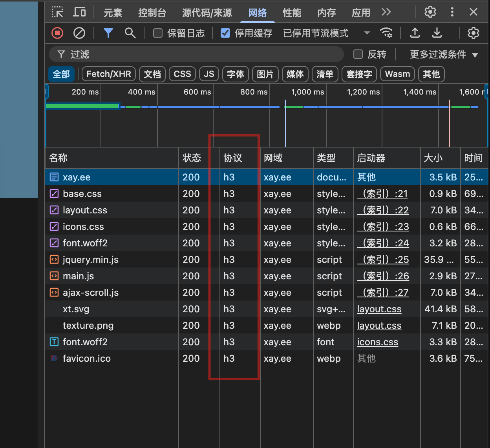Switch to the 控制台 tab
Viewport: 490px width, 448px height.
coord(152,13)
